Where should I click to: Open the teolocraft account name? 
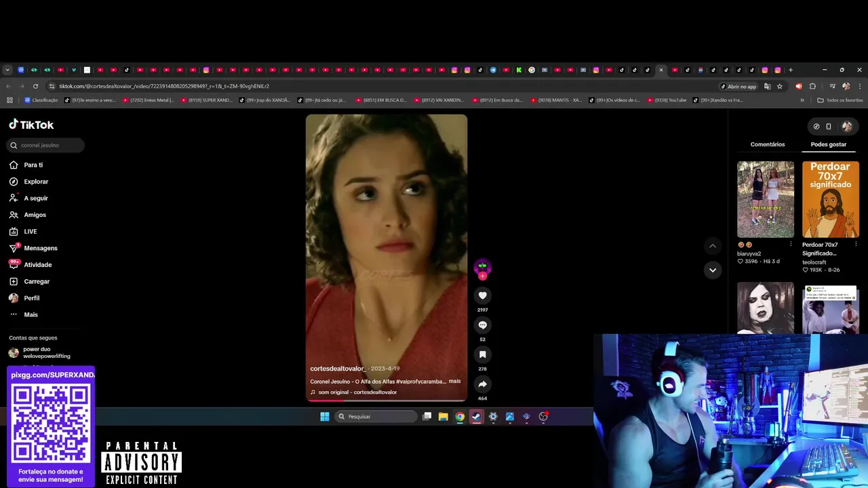pyautogui.click(x=814, y=262)
